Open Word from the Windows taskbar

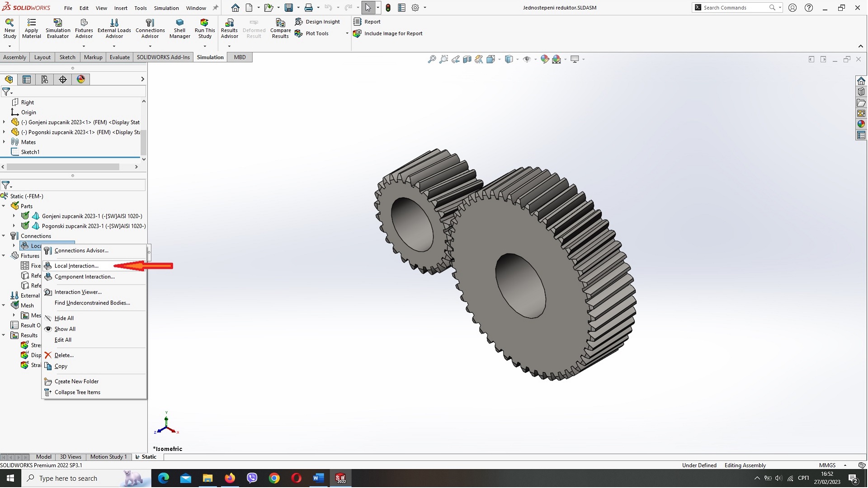coord(318,479)
